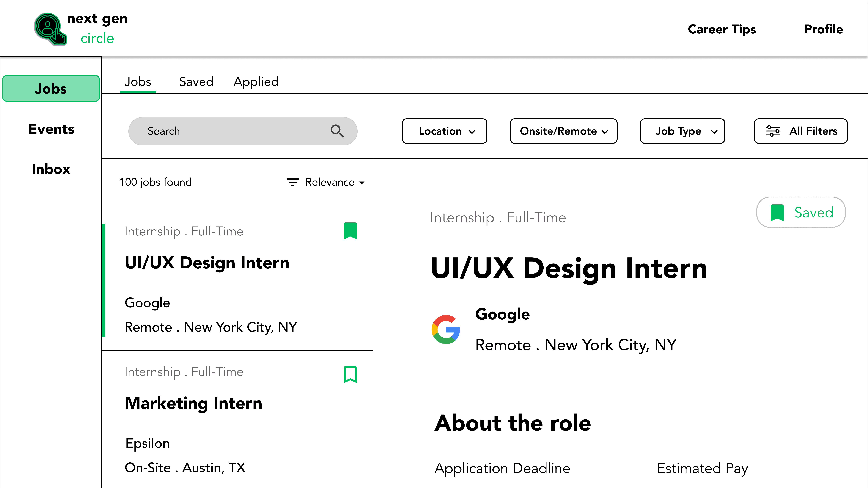Bookmark the Marketing Intern job

[350, 374]
